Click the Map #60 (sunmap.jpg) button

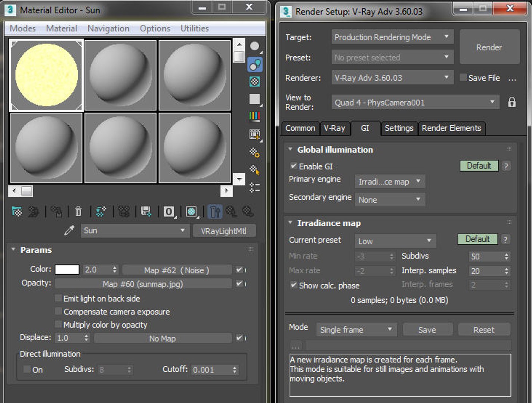[143, 284]
